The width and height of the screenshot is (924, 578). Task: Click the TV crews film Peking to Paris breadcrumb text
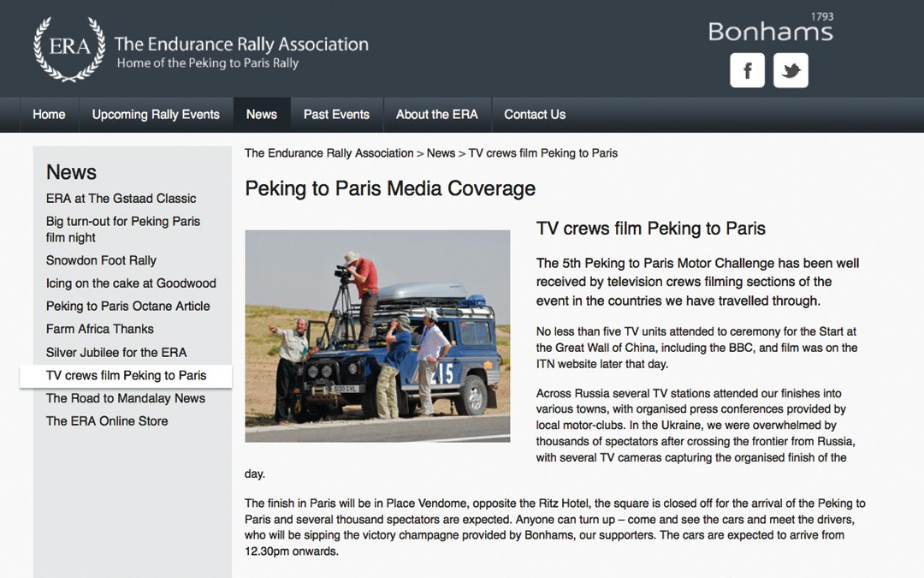542,153
